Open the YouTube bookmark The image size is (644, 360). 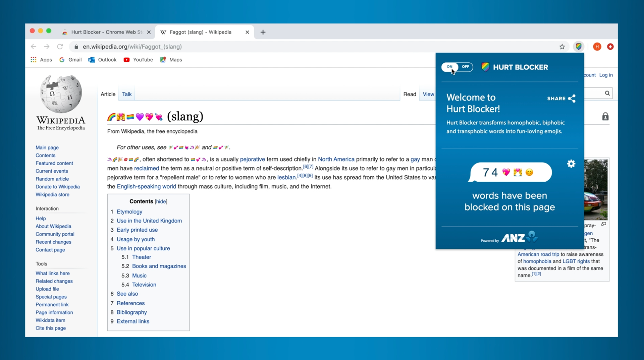click(138, 60)
